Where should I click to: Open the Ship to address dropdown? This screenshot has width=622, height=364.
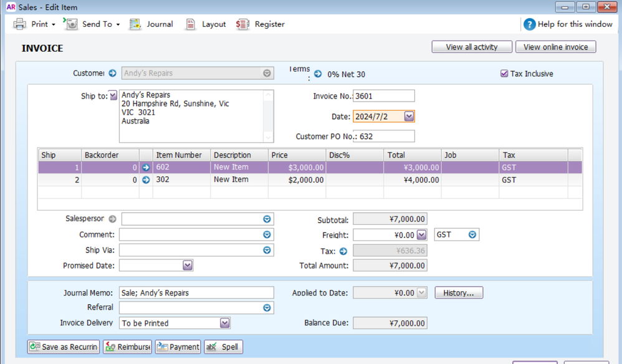point(113,96)
